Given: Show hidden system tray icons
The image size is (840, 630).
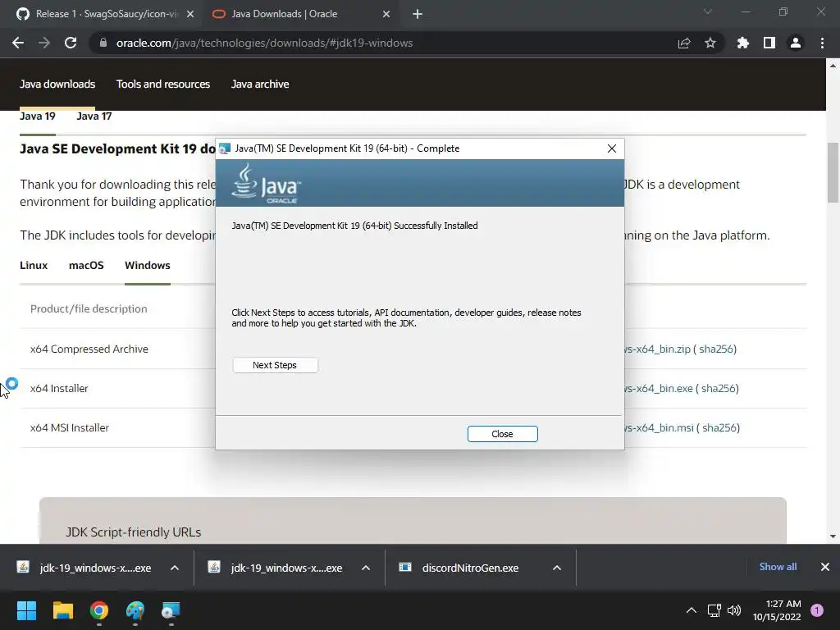Looking at the screenshot, I should point(692,610).
